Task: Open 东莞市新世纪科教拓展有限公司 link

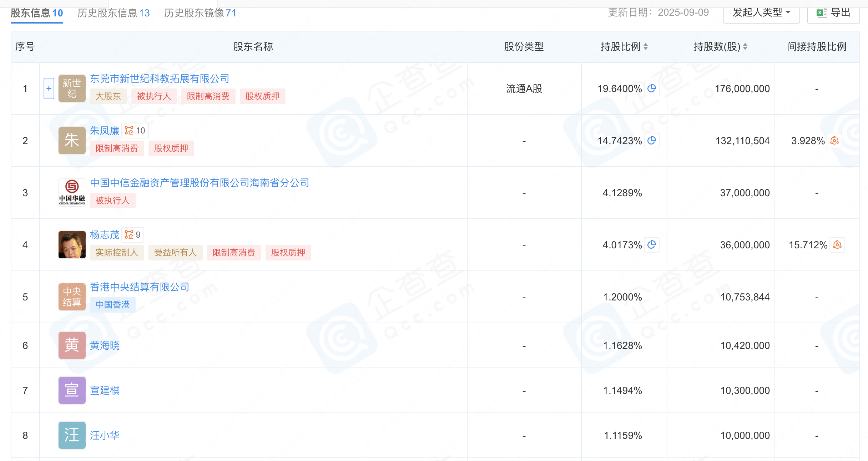Action: [159, 78]
